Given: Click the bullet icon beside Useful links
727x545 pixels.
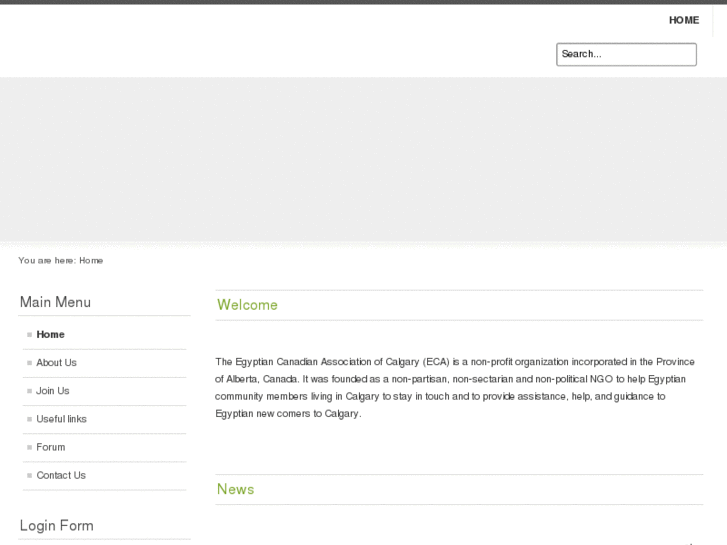Looking at the screenshot, I should pos(30,419).
